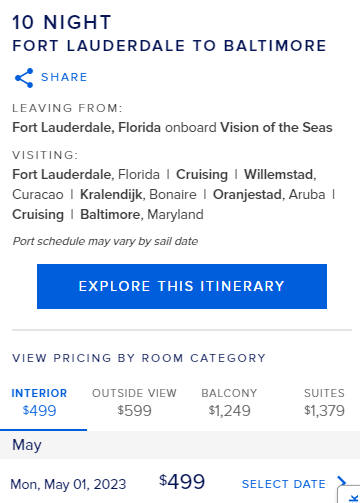
Task: Click the port schedule disclaimer note
Action: click(105, 241)
